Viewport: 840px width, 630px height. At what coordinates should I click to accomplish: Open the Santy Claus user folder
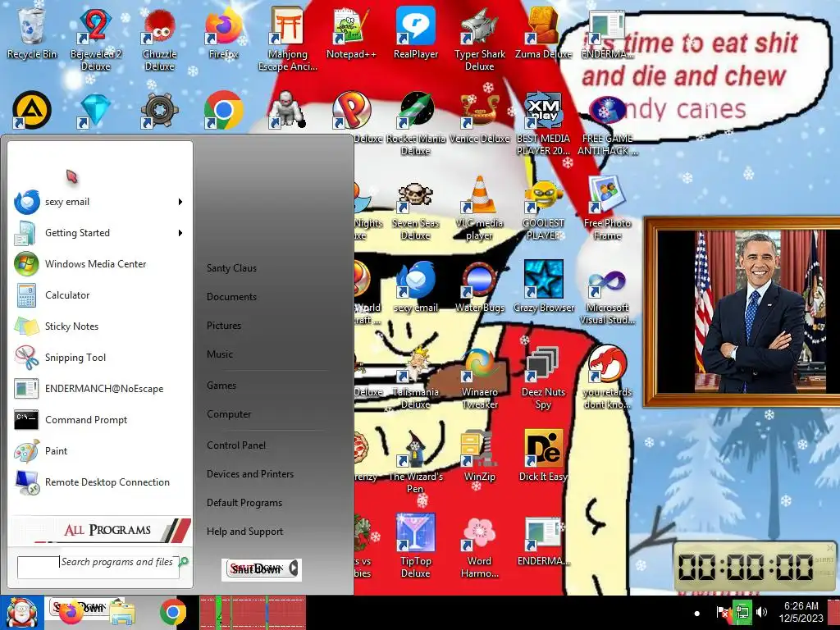coord(231,268)
